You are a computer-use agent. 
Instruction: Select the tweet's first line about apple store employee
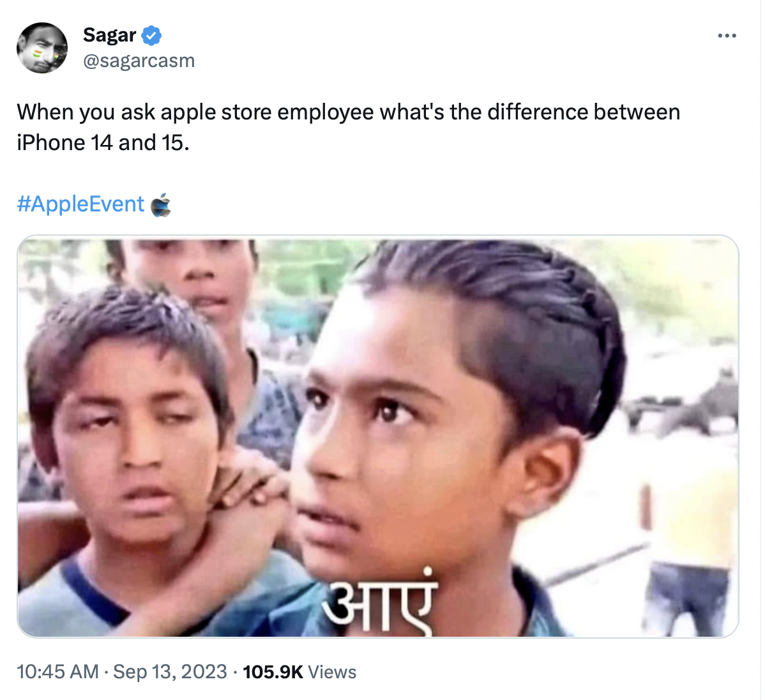click(349, 112)
